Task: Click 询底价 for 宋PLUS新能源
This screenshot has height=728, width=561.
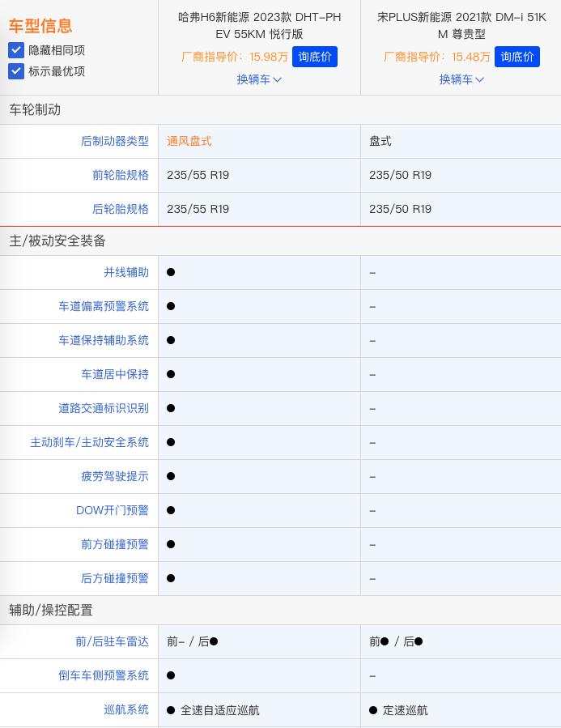Action: pos(517,57)
